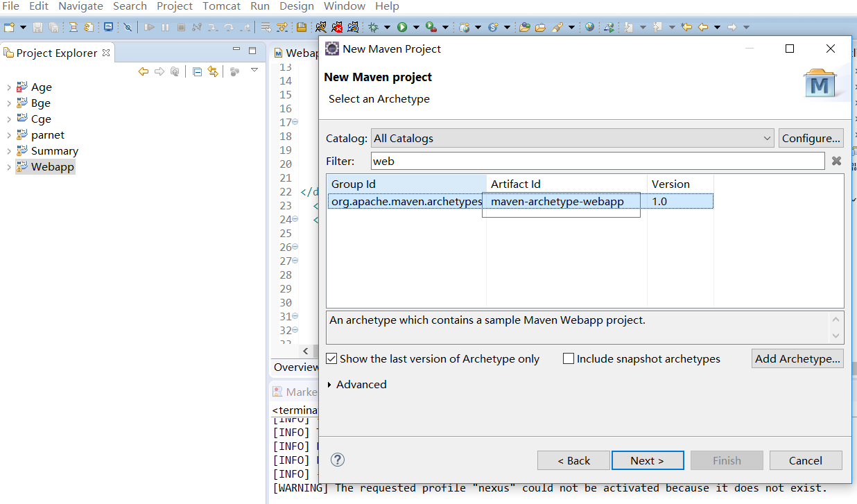
Task: Click the Cancel button
Action: pyautogui.click(x=806, y=460)
